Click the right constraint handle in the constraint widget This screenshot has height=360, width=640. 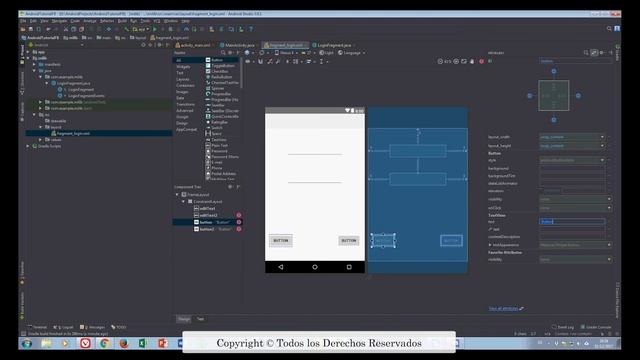[578, 96]
